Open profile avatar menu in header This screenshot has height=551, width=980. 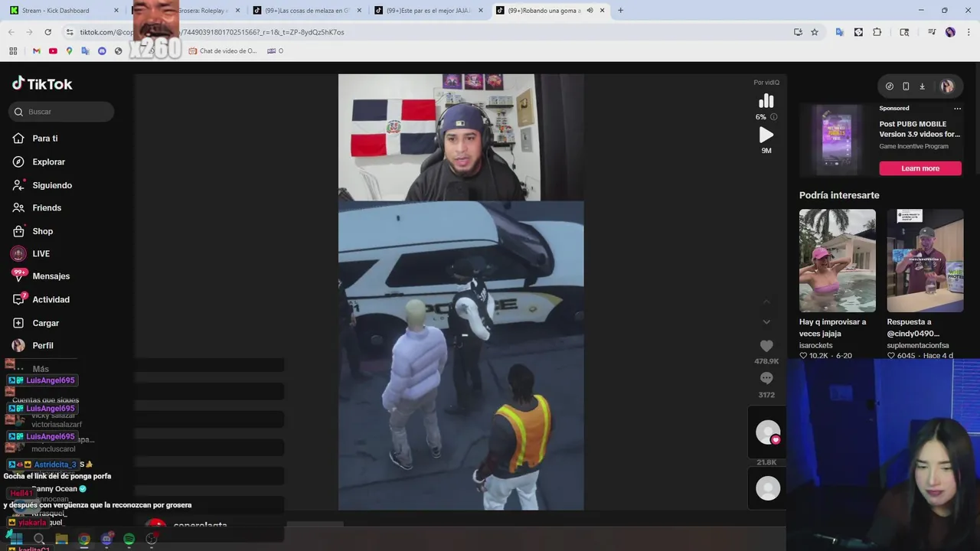pos(947,86)
